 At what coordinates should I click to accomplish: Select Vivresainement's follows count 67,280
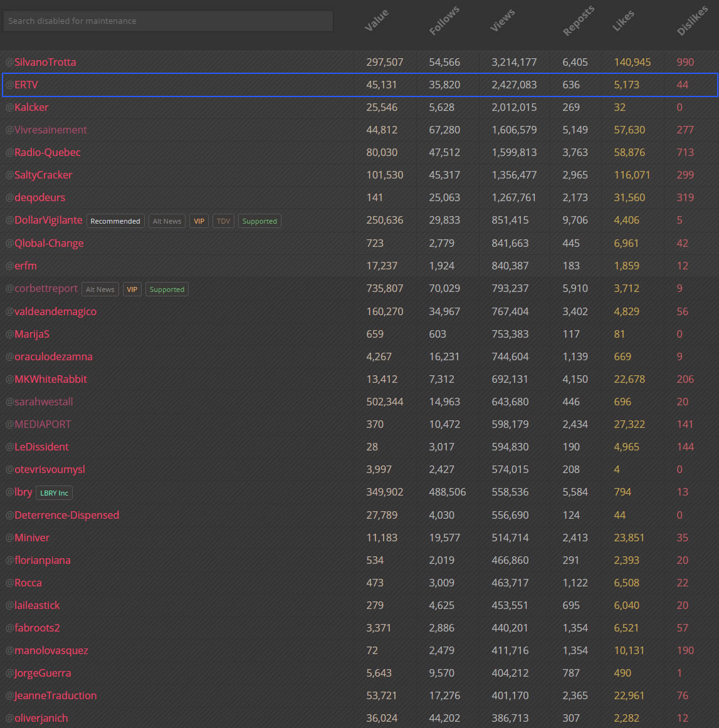[x=444, y=130]
